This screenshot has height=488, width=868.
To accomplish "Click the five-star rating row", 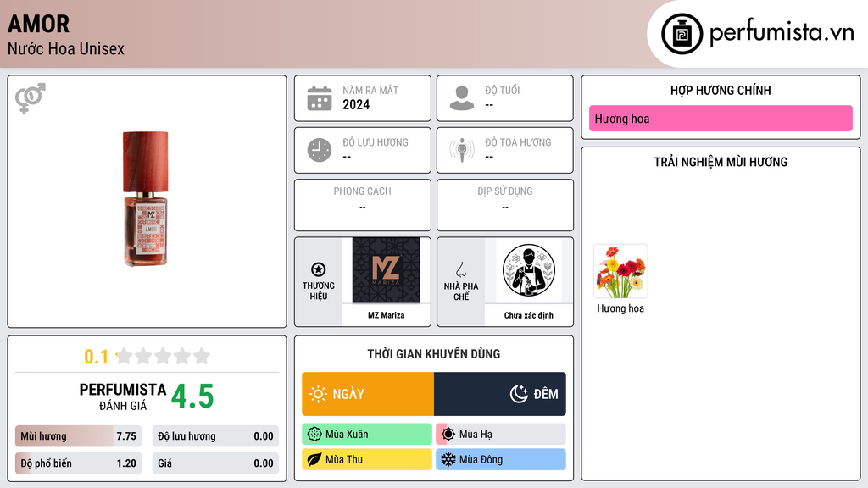I will pyautogui.click(x=163, y=356).
